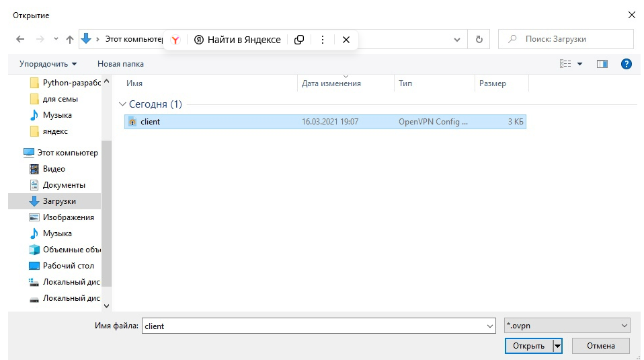Open the view options dropdown

pyautogui.click(x=579, y=64)
